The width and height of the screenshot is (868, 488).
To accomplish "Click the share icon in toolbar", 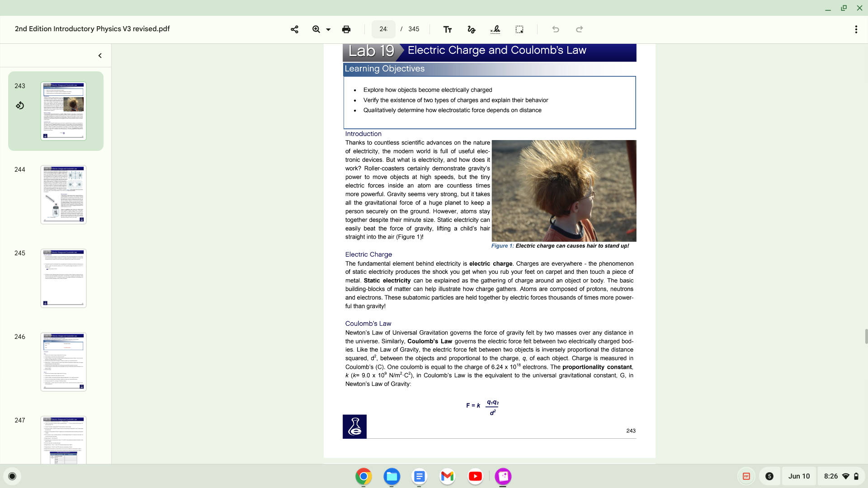I will pyautogui.click(x=294, y=29).
